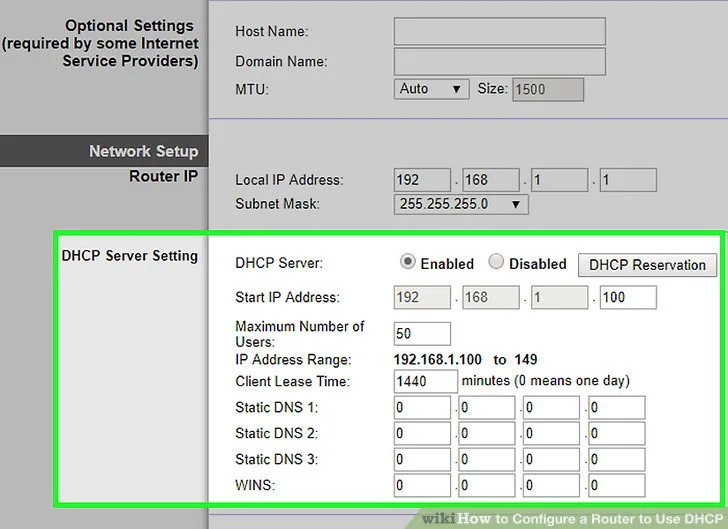Screen dimensions: 728x529
Task: Select the Network Setup section header
Action: (x=104, y=151)
